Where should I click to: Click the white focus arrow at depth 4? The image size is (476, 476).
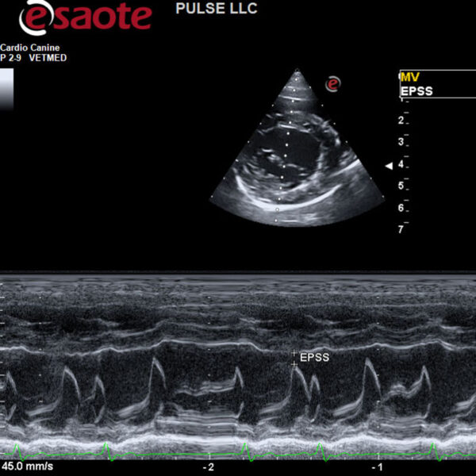[x=388, y=166]
